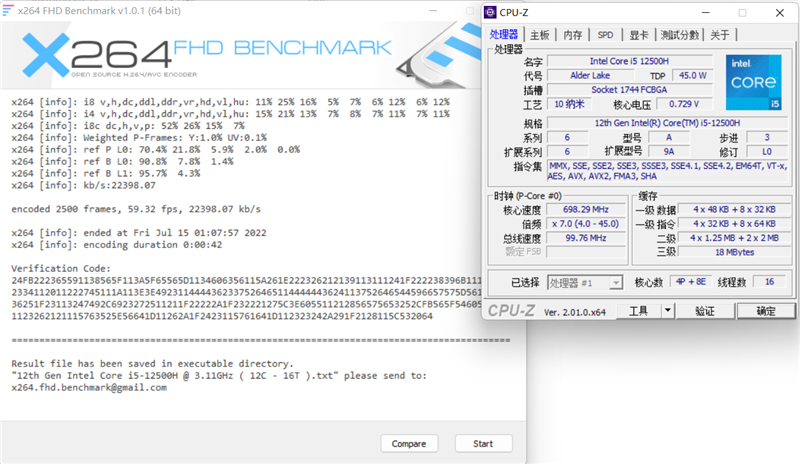Viewport: 800px width, 464px height.
Task: Click the Intel Core i5 12500H name field
Action: [629, 61]
